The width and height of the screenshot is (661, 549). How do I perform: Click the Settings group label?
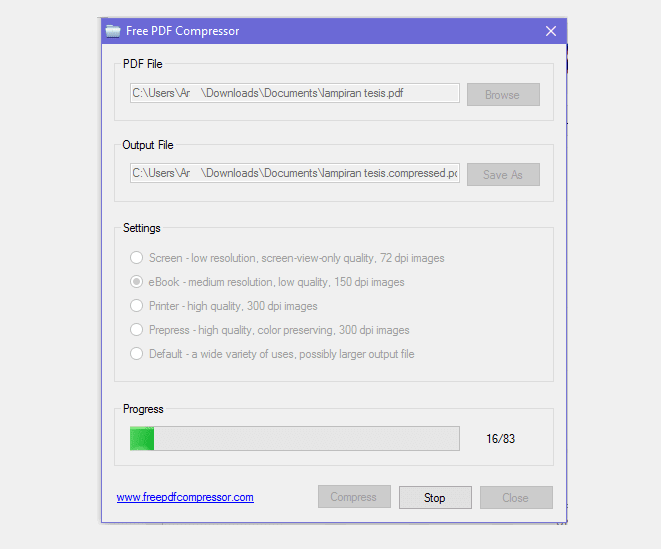click(x=142, y=228)
